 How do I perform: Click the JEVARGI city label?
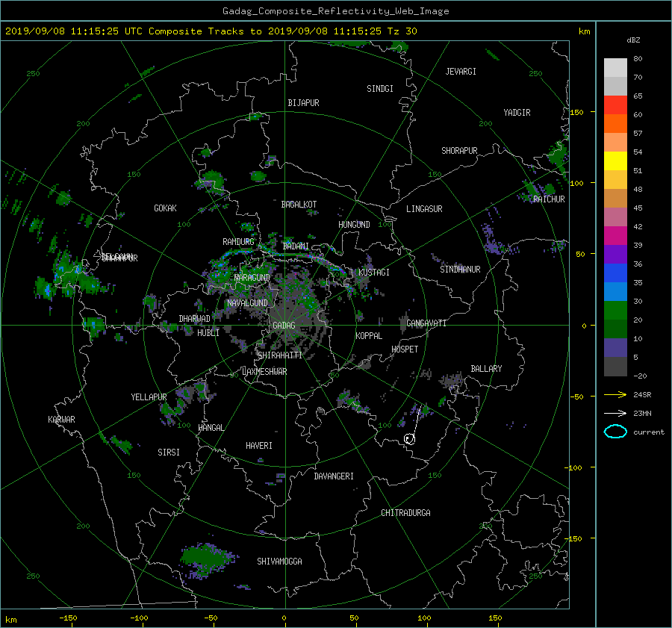461,72
